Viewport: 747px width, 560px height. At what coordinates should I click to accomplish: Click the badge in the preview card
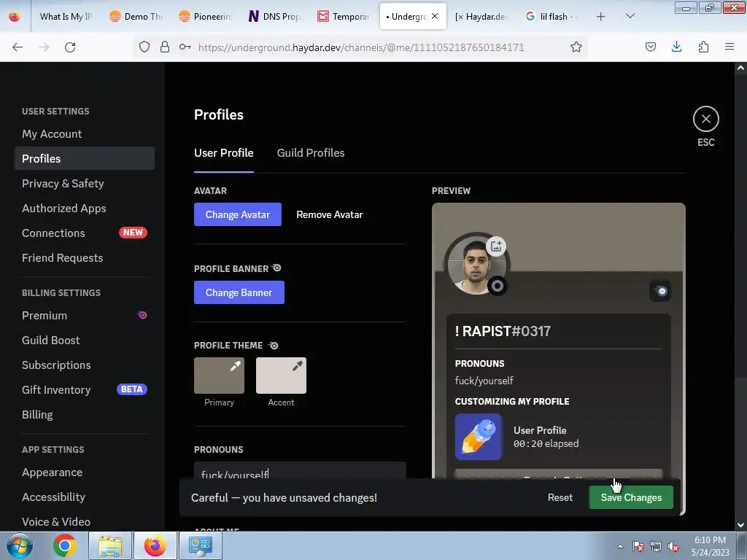[x=660, y=291]
